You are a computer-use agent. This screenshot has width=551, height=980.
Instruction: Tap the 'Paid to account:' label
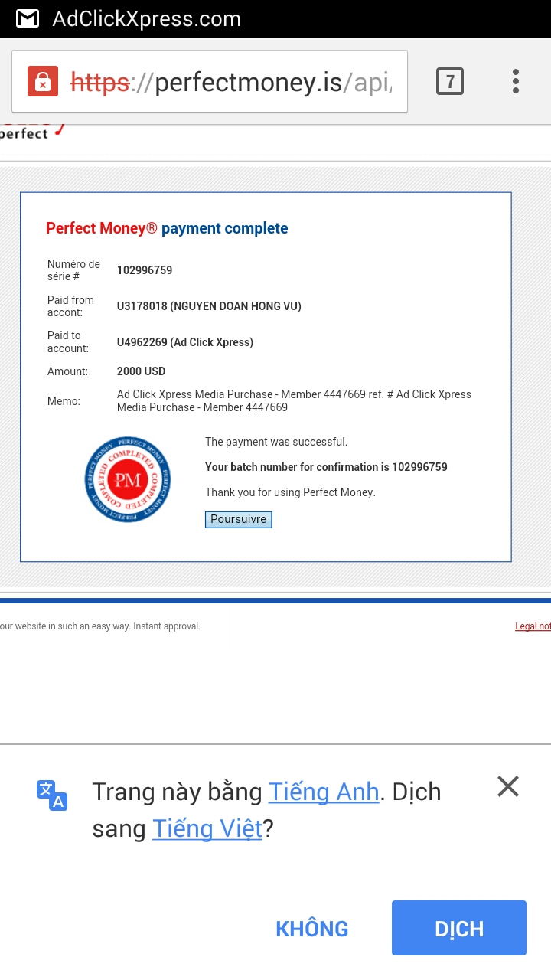[x=68, y=342]
